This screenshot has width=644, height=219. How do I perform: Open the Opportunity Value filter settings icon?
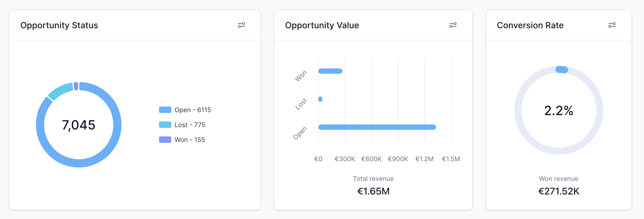[453, 25]
